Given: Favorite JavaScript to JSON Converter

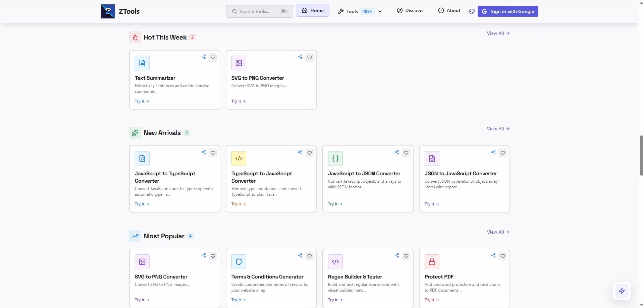Looking at the screenshot, I should pyautogui.click(x=406, y=153).
